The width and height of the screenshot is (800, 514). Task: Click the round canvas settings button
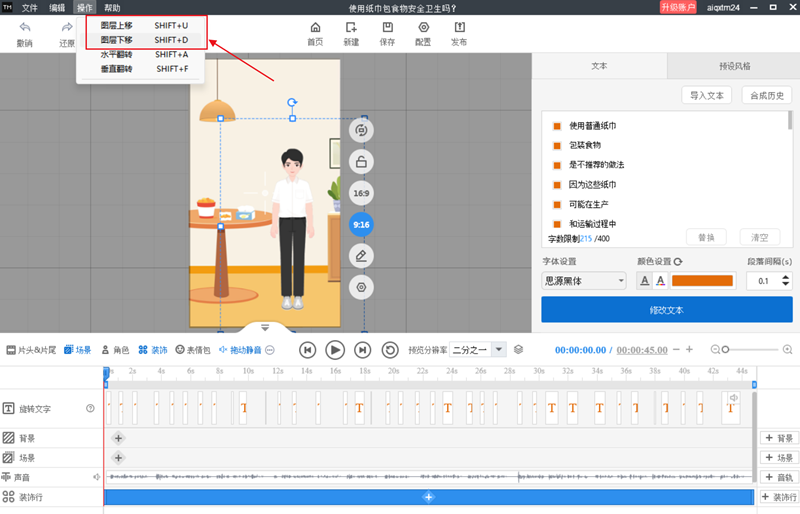pos(361,287)
